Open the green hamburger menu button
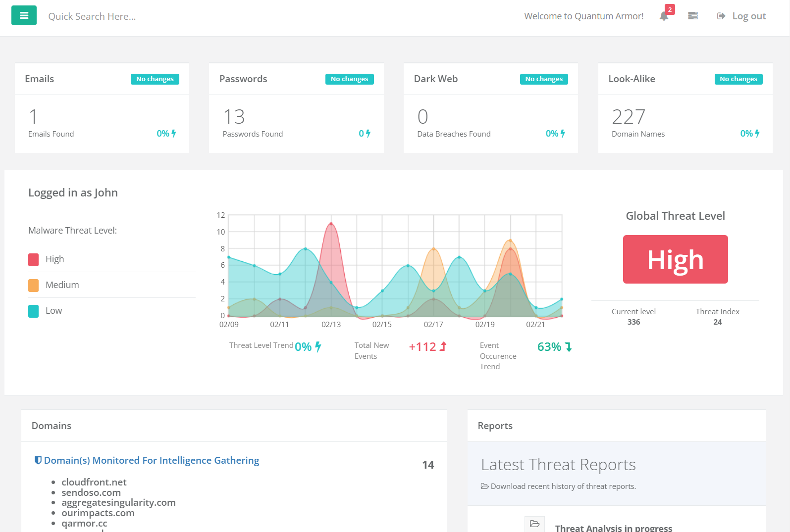Image resolution: width=790 pixels, height=532 pixels. (x=24, y=15)
